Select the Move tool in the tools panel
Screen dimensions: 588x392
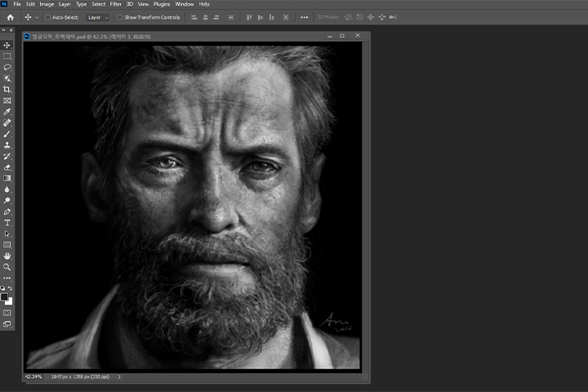[7, 46]
